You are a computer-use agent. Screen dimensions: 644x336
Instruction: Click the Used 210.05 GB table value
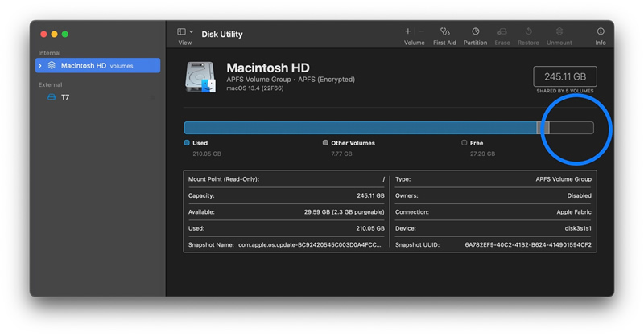(x=370, y=228)
